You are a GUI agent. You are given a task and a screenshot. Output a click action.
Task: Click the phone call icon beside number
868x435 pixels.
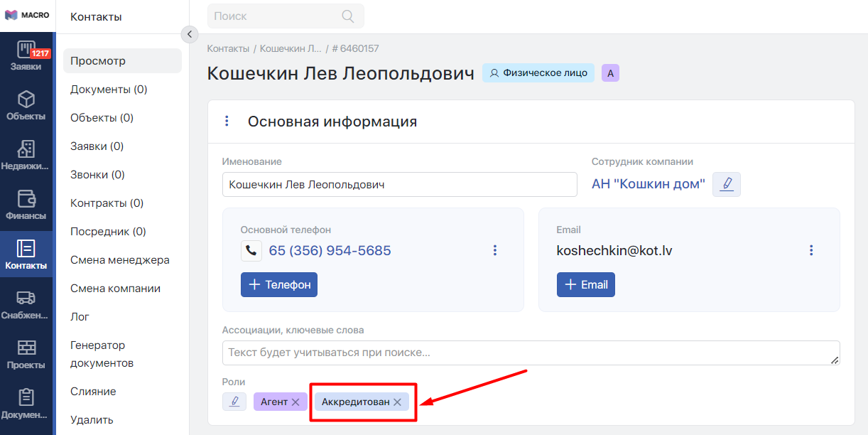tap(251, 251)
